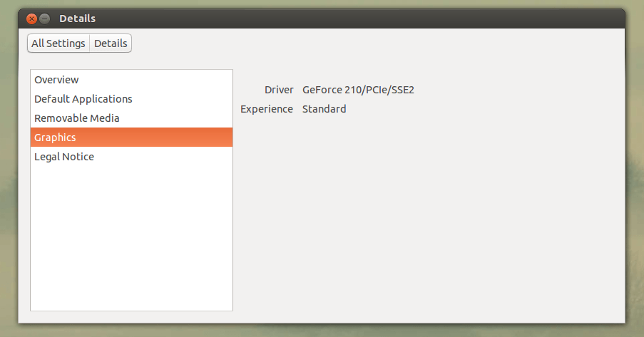Click the Details breadcrumb button
Screen dimensions: 644x337
(111, 43)
